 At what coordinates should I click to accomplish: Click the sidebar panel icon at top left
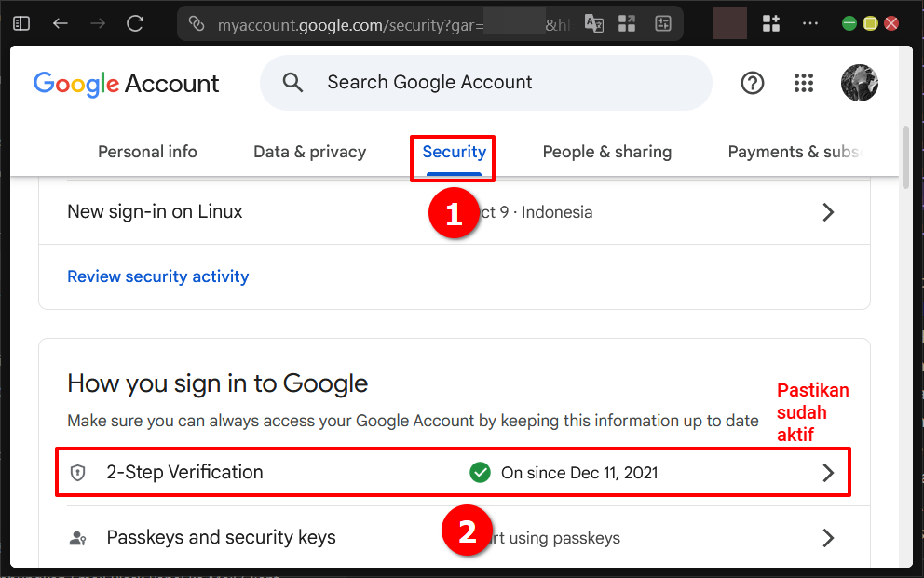tap(20, 23)
